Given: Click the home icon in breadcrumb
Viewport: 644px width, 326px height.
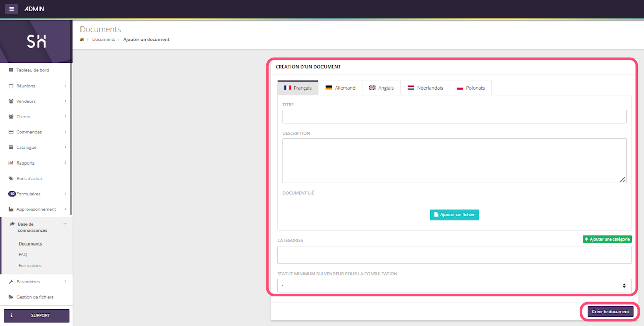Looking at the screenshot, I should coord(82,39).
